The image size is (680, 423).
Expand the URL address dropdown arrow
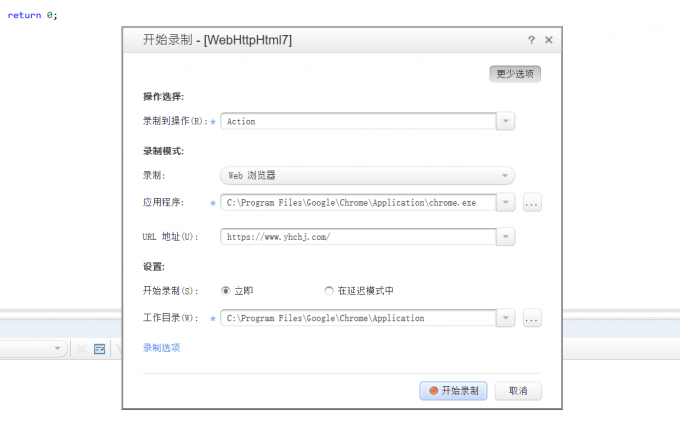tap(506, 237)
